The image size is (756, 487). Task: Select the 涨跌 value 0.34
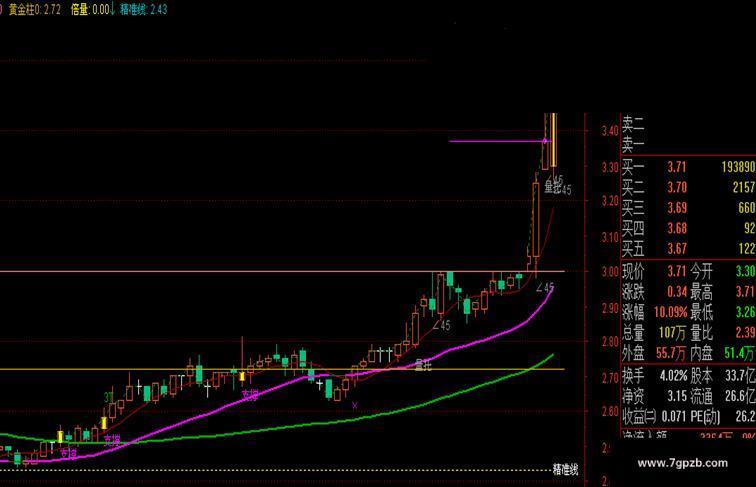point(677,291)
